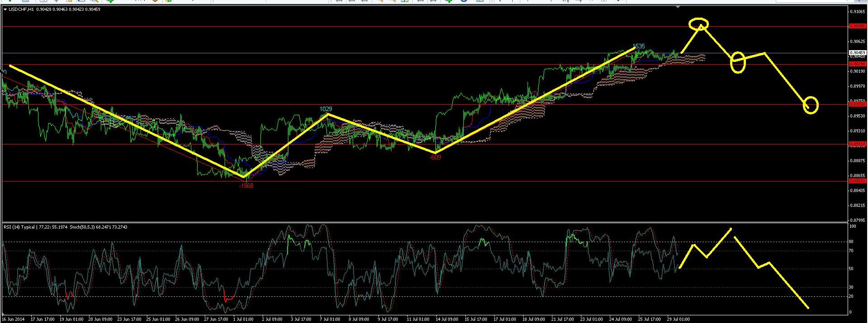868x323 pixels.
Task: Click the 14 Jul 09:00 time label
Action: [x=446, y=319]
